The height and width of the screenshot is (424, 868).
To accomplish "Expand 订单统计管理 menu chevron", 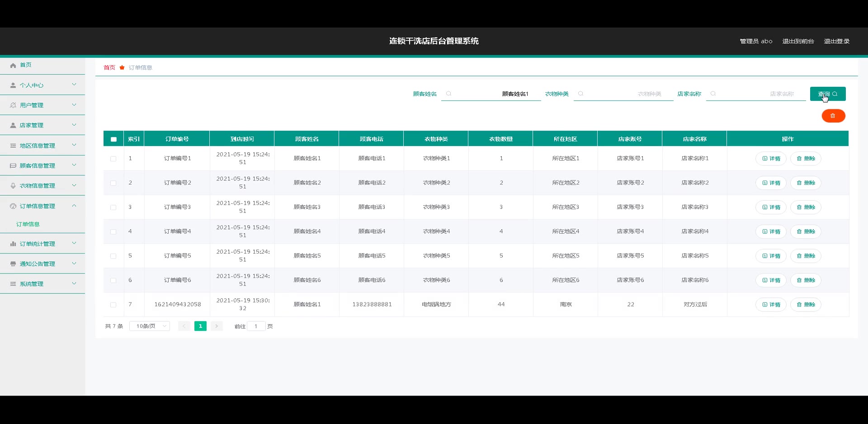I will 74,243.
